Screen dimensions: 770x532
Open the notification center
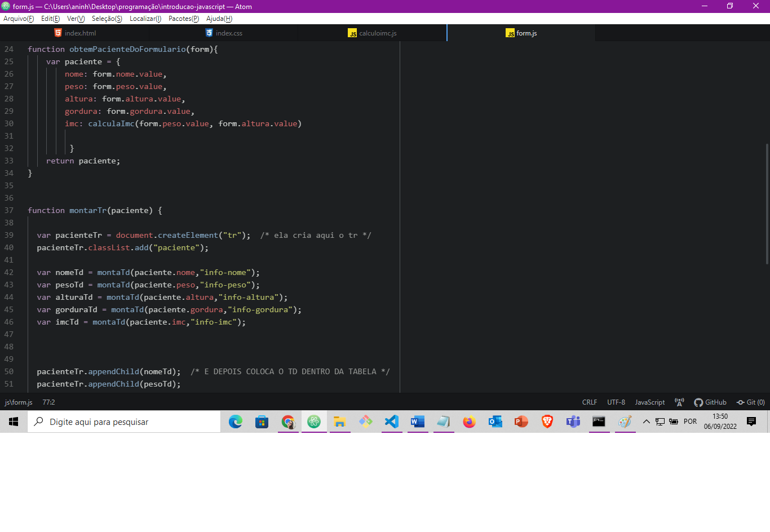tap(751, 422)
